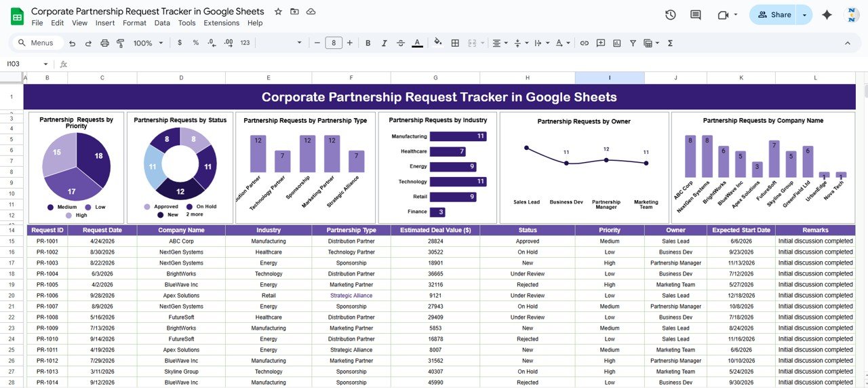868x388 pixels.
Task: Toggle strikethrough formatting
Action: coord(401,43)
